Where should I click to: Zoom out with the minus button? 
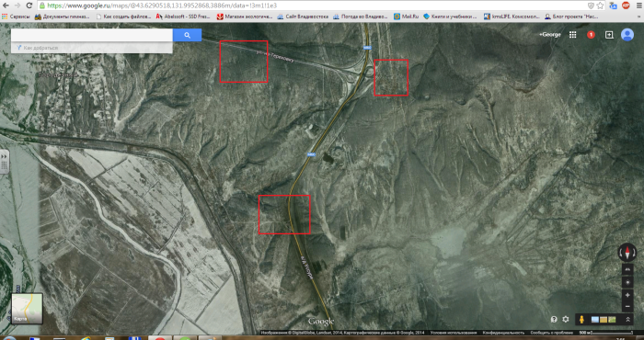[x=627, y=306]
